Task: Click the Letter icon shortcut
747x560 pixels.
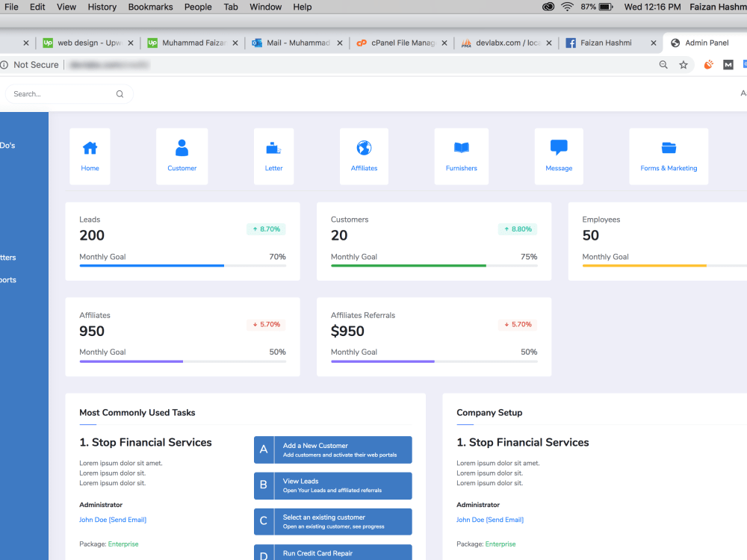Action: [x=273, y=148]
